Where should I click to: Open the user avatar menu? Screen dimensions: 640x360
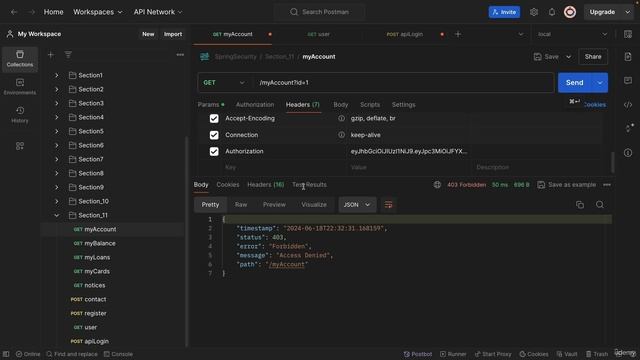(x=570, y=12)
